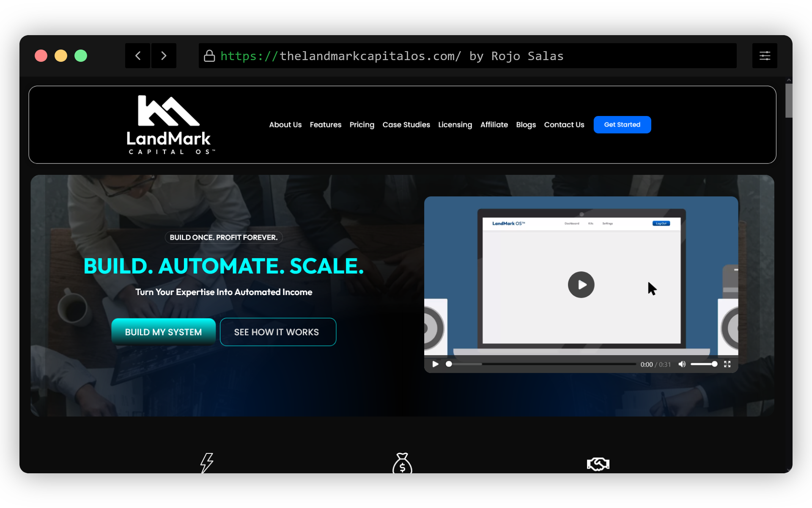Viewport: 812px width, 508px height.
Task: Click the browser forward arrow
Action: coord(164,56)
